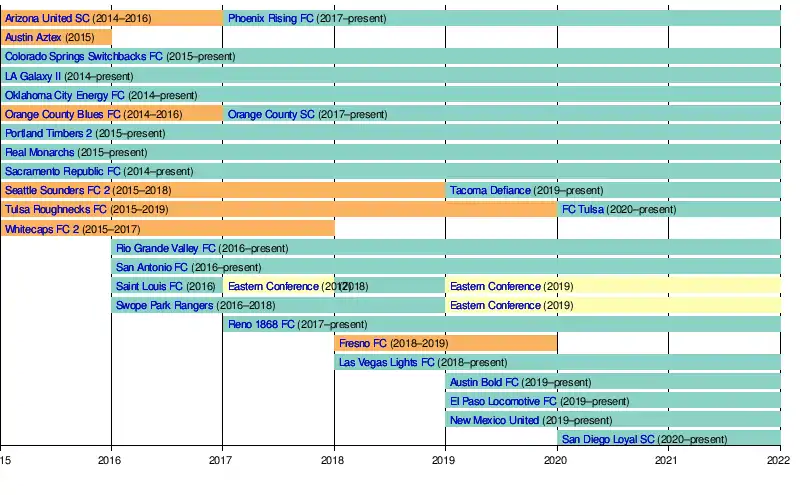Open the Fresno FC link
Viewport: 800px width, 495px height.
(363, 343)
